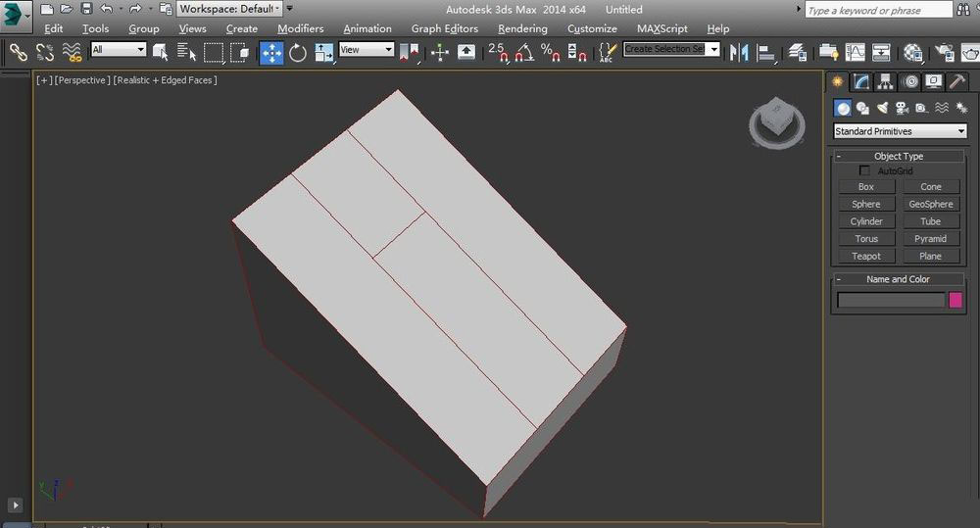
Task: Open the Mirror tool in toolbar
Action: pyautogui.click(x=740, y=52)
